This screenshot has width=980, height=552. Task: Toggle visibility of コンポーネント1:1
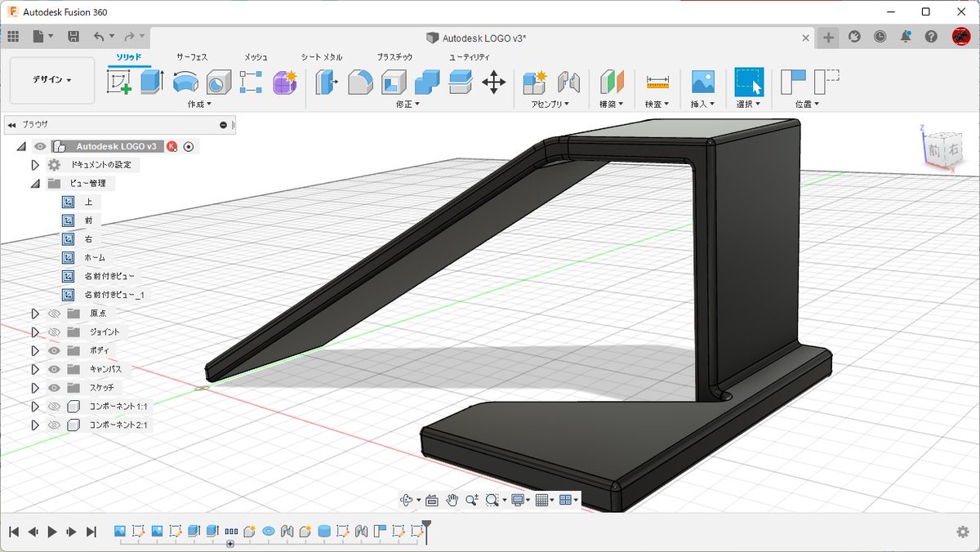(55, 407)
